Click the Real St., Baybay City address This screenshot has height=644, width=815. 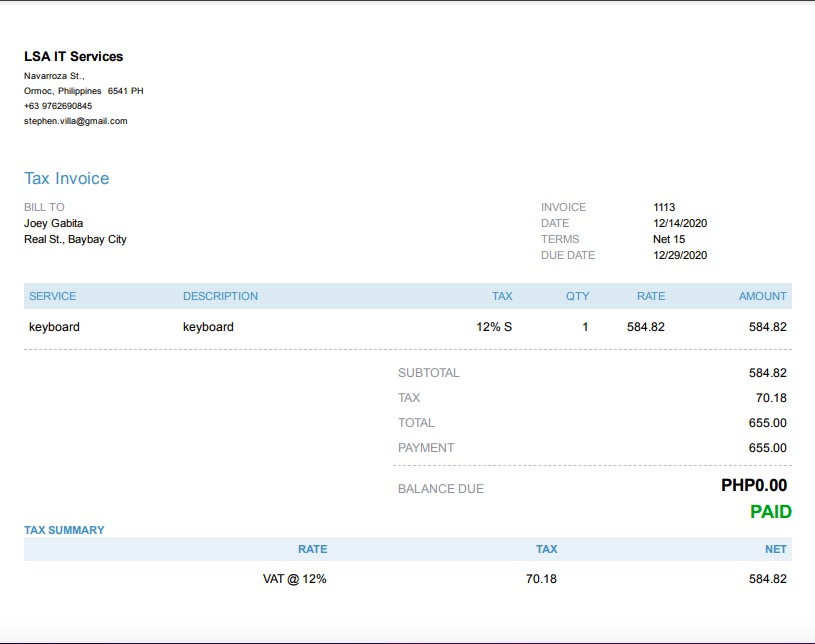(75, 239)
